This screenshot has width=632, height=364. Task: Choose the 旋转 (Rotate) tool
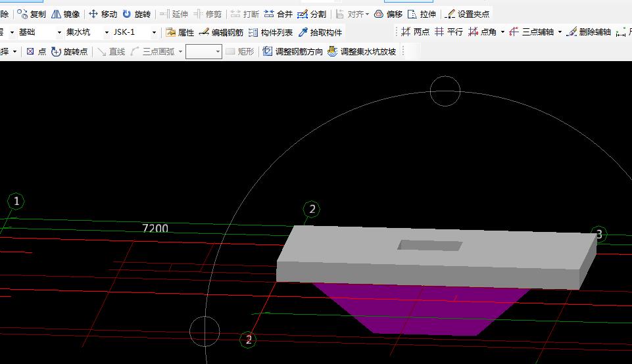(x=137, y=14)
